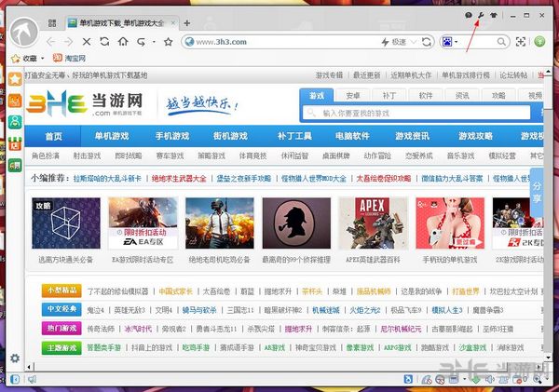Close the 单机游戏下载 tab
This screenshot has height=392, width=559.
pos(173,23)
